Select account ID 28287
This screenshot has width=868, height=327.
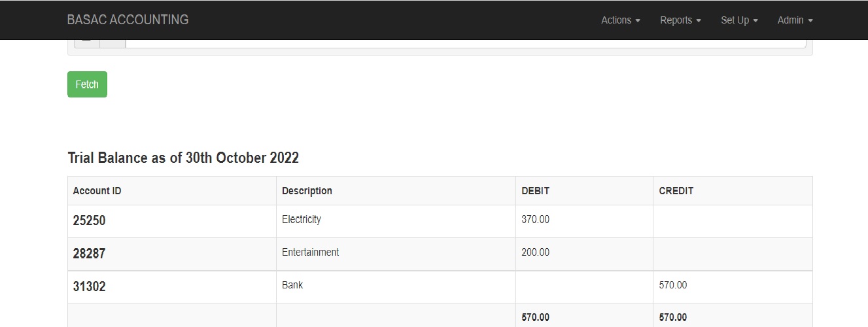tap(89, 254)
